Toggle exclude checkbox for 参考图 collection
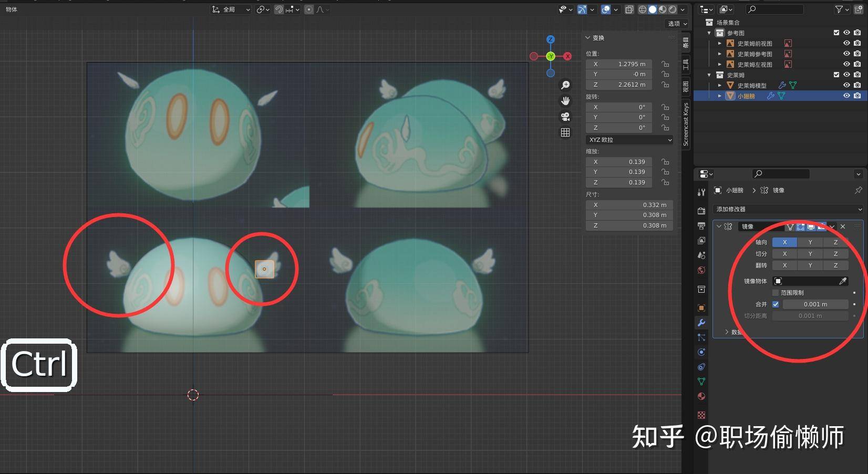The image size is (868, 474). click(836, 33)
